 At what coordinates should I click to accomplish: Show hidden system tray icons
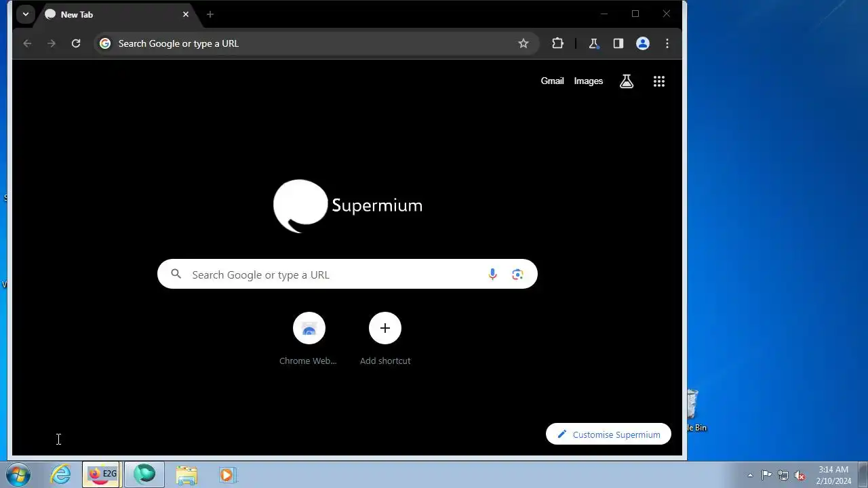(750, 475)
